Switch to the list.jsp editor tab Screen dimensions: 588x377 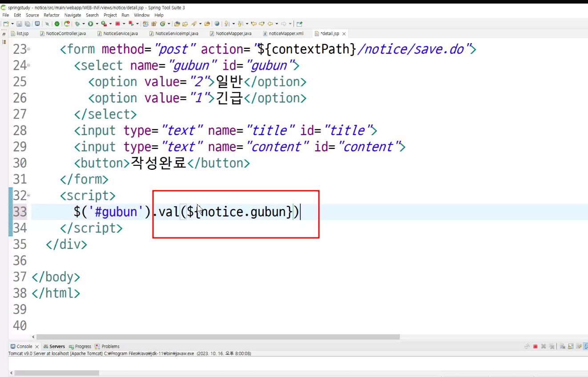[20, 33]
